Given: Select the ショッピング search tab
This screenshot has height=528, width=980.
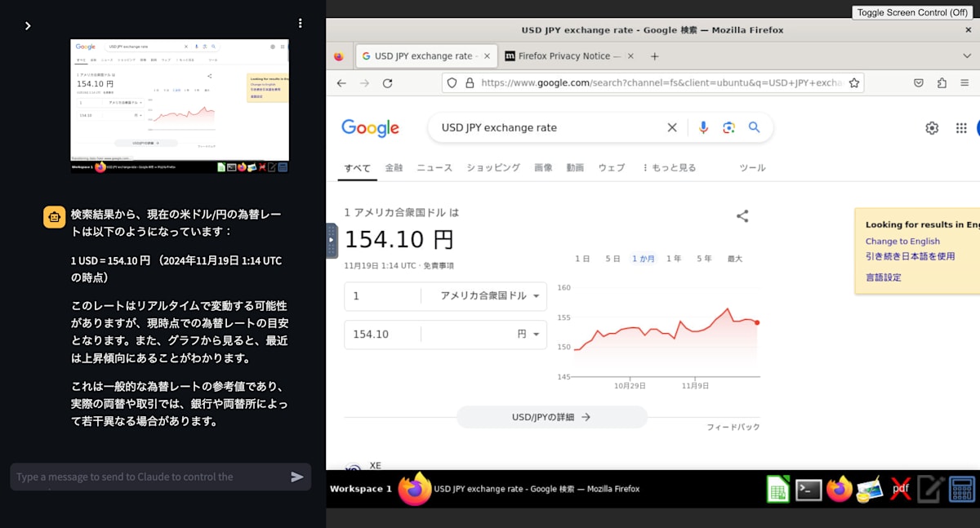Looking at the screenshot, I should tap(493, 168).
